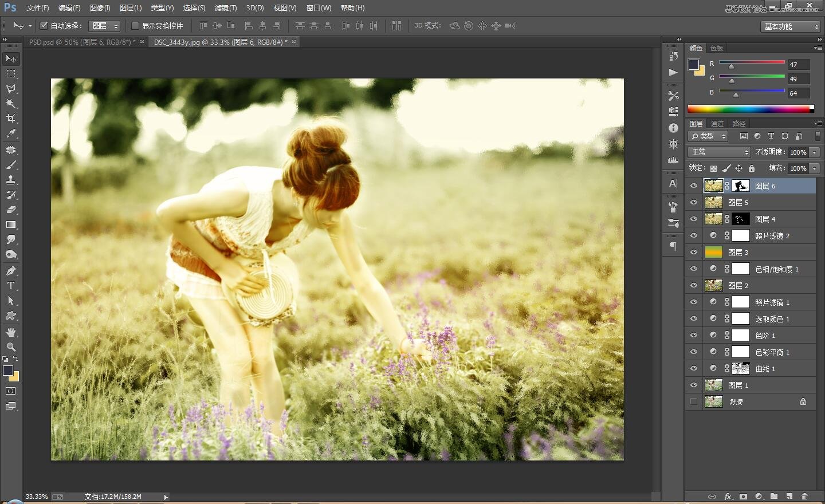Click the Link layers icon in Layers panel
Image resolution: width=825 pixels, height=504 pixels.
(x=712, y=497)
